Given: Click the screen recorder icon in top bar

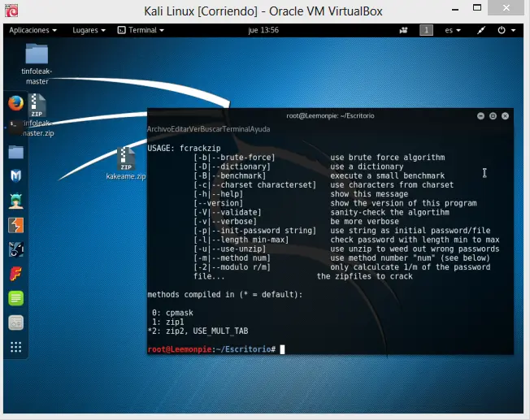Looking at the screenshot, I should tap(403, 30).
